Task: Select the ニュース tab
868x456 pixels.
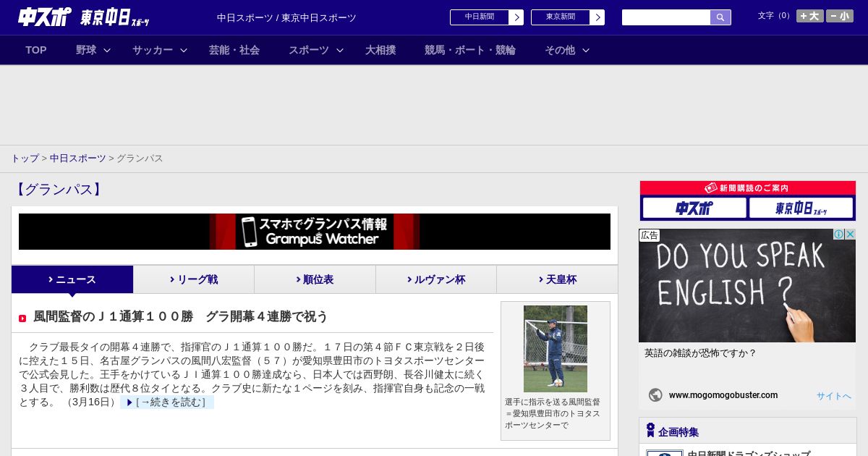Action: [x=72, y=279]
